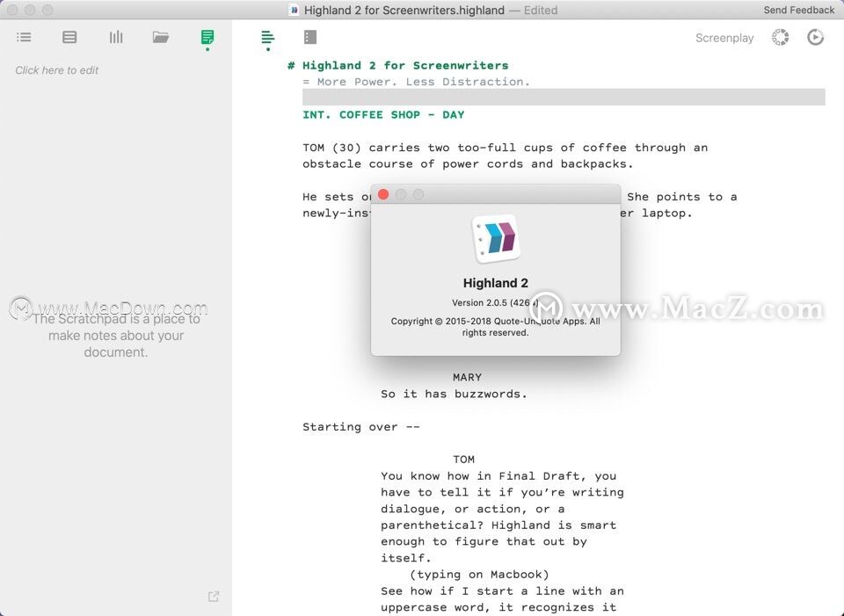Screen dimensions: 844x616
Task: Click the Gender Analysis play-circle icon
Action: (x=816, y=37)
